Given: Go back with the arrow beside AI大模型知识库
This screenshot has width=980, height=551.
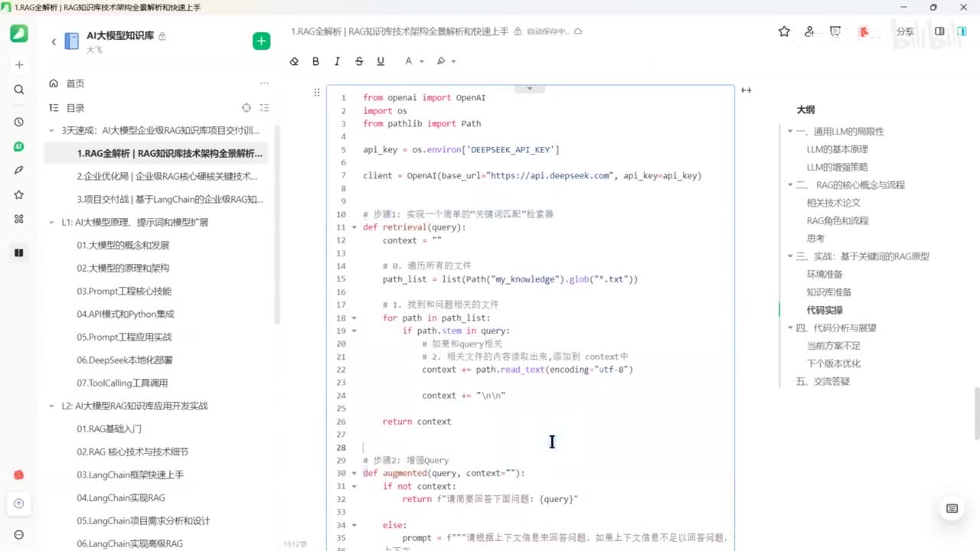Looking at the screenshot, I should 54,41.
